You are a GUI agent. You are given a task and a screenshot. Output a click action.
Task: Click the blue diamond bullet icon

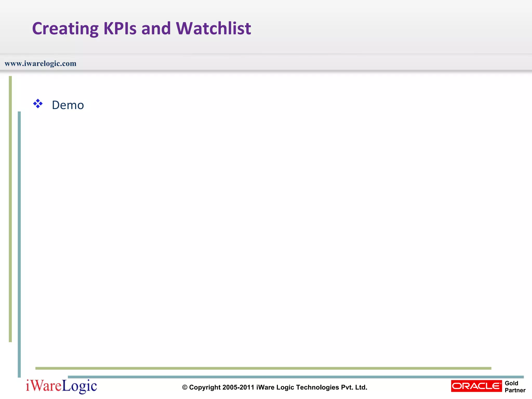[38, 104]
